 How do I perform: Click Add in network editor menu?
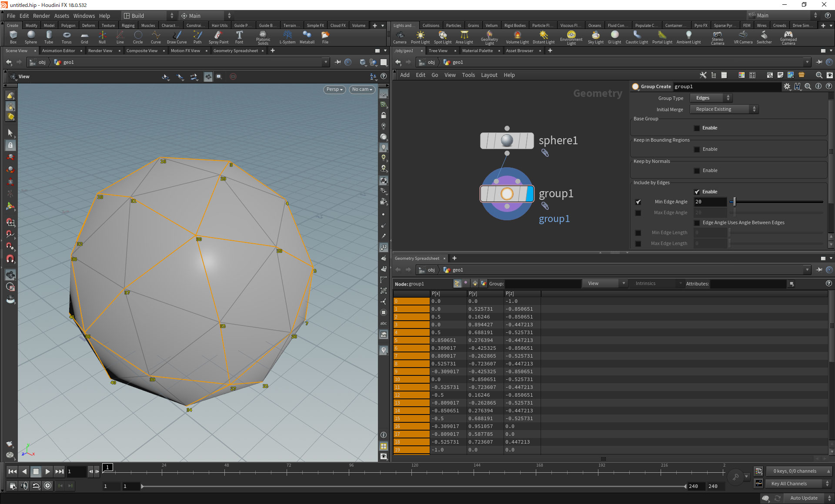[404, 75]
